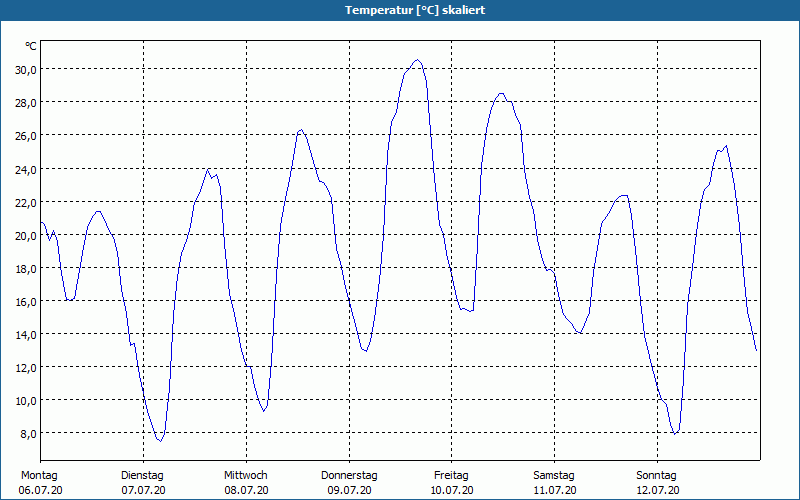Screen dimensions: 800x500
Task: Click the 20,0 y-axis label
Action: click(x=26, y=236)
